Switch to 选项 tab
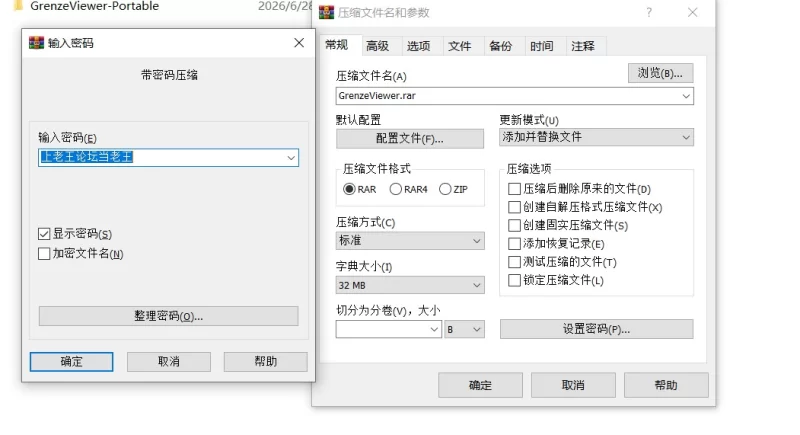The width and height of the screenshot is (800, 435). click(418, 46)
